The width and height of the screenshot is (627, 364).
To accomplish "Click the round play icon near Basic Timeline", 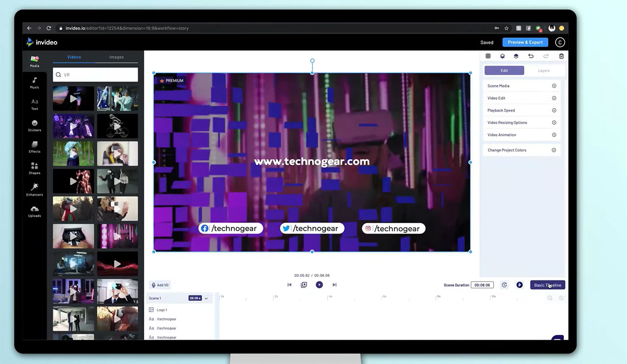I will pyautogui.click(x=520, y=285).
